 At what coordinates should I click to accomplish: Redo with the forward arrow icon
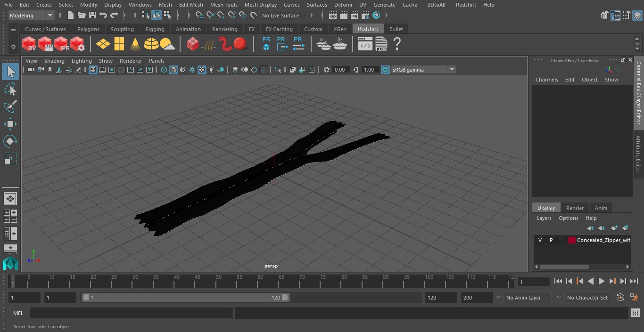[x=114, y=16]
